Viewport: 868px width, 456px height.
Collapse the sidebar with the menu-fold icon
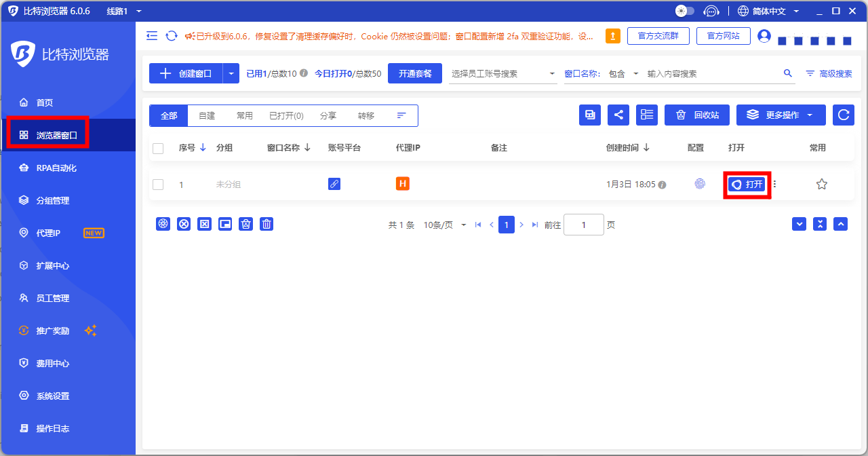tap(152, 36)
